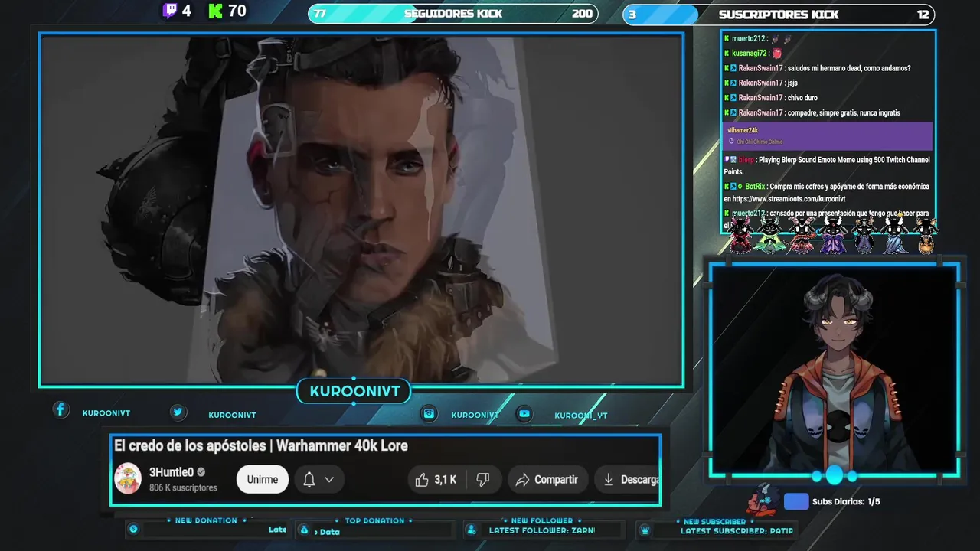Click the Warhammer video frame
980x551 pixels.
(x=361, y=210)
